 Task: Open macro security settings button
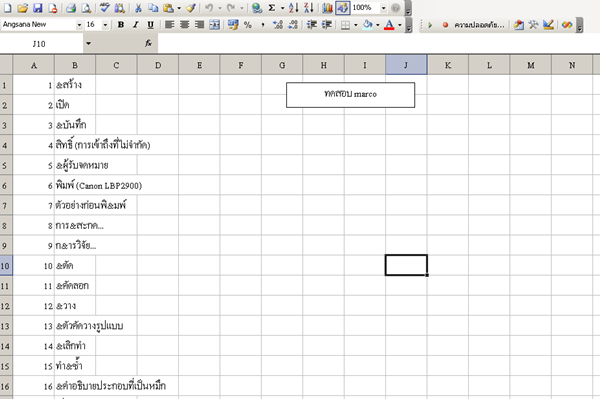[479, 25]
